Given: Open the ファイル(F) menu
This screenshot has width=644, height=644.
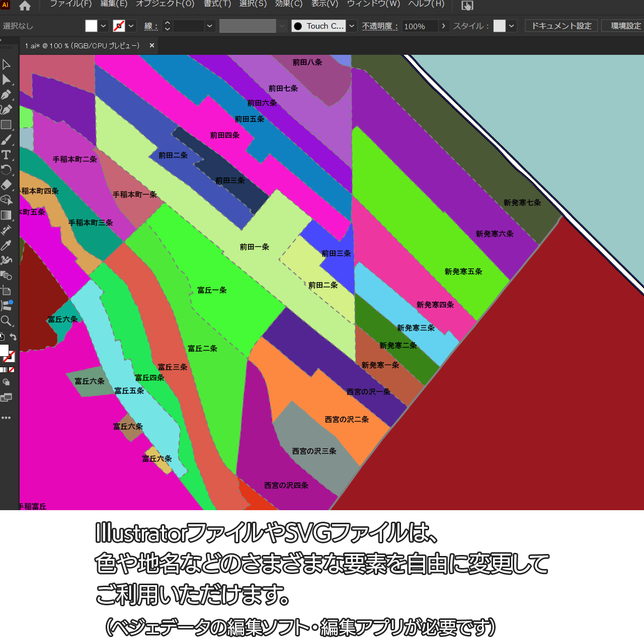Looking at the screenshot, I should pyautogui.click(x=70, y=4).
